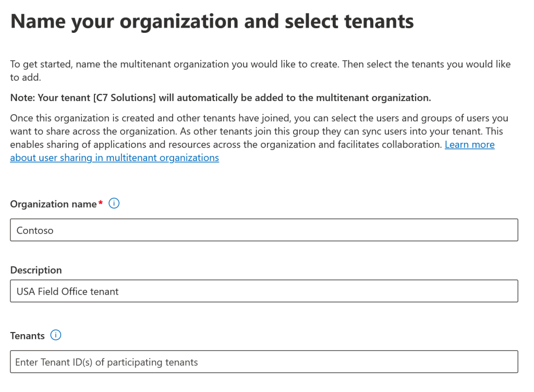Focus the Organization name field containing Contoso
The width and height of the screenshot is (534, 392).
(x=264, y=230)
